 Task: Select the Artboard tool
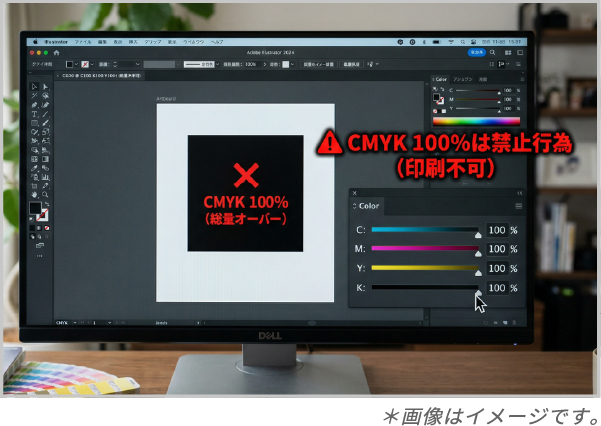[34, 186]
